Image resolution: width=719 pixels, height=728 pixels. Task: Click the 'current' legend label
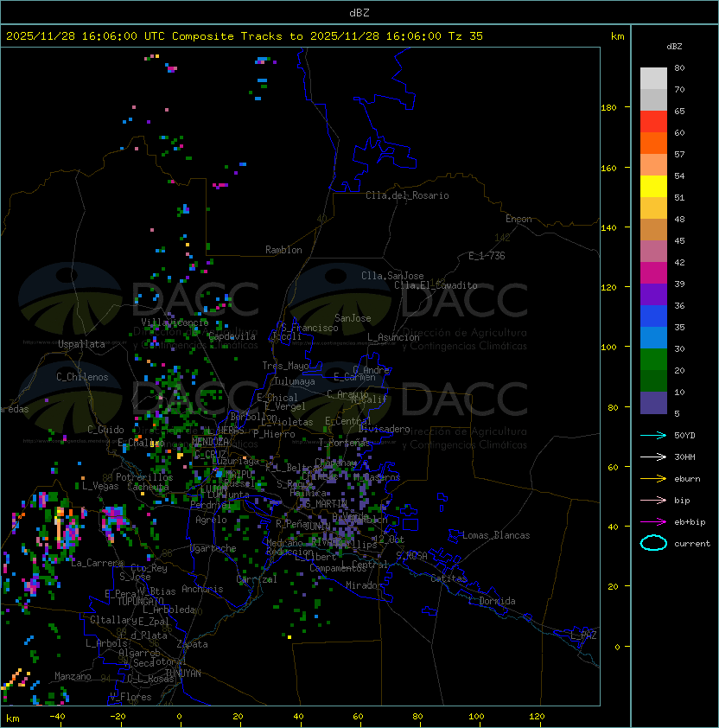pos(692,544)
